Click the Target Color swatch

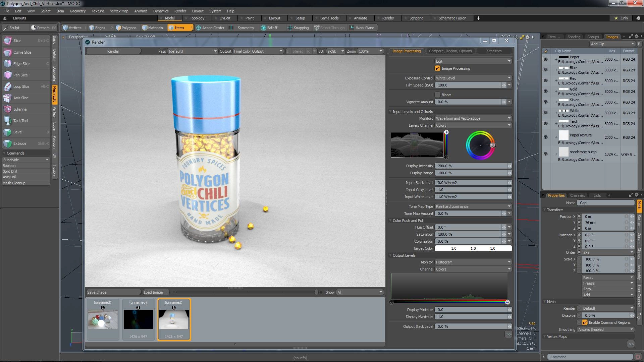tap(473, 248)
